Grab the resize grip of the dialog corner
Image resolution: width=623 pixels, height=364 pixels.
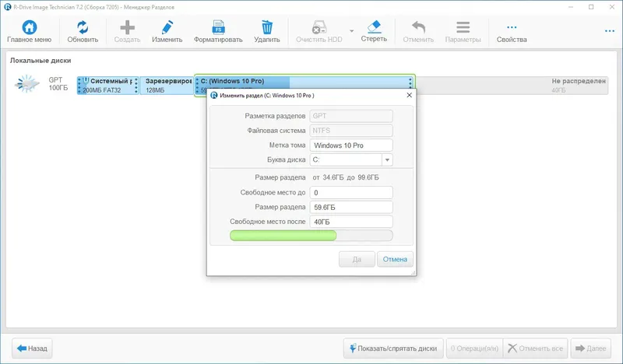pos(413,273)
